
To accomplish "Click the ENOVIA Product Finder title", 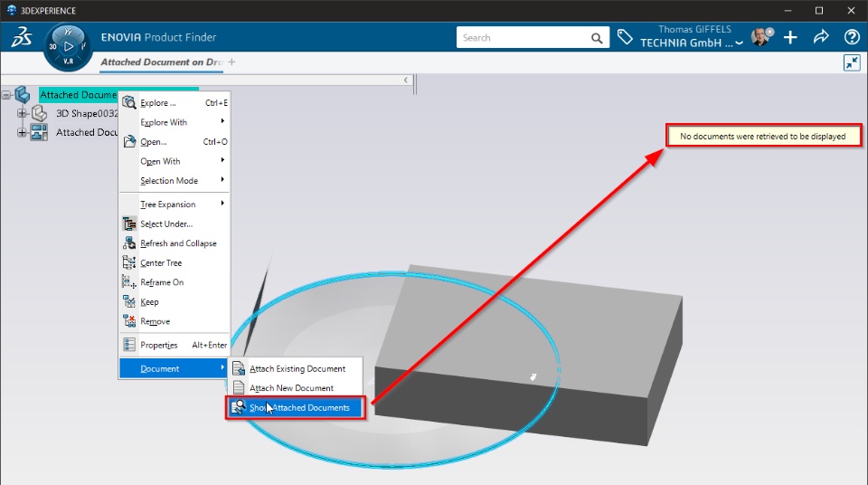I will 158,37.
